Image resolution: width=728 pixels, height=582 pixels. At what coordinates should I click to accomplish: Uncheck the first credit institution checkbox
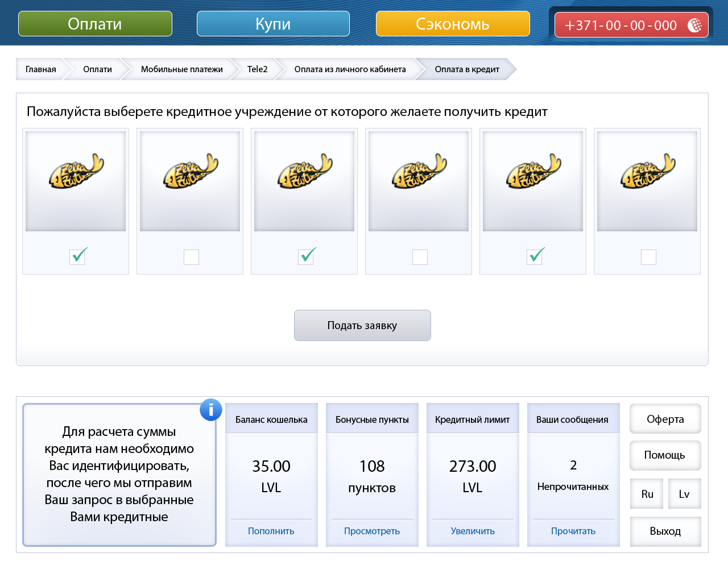pos(77,257)
